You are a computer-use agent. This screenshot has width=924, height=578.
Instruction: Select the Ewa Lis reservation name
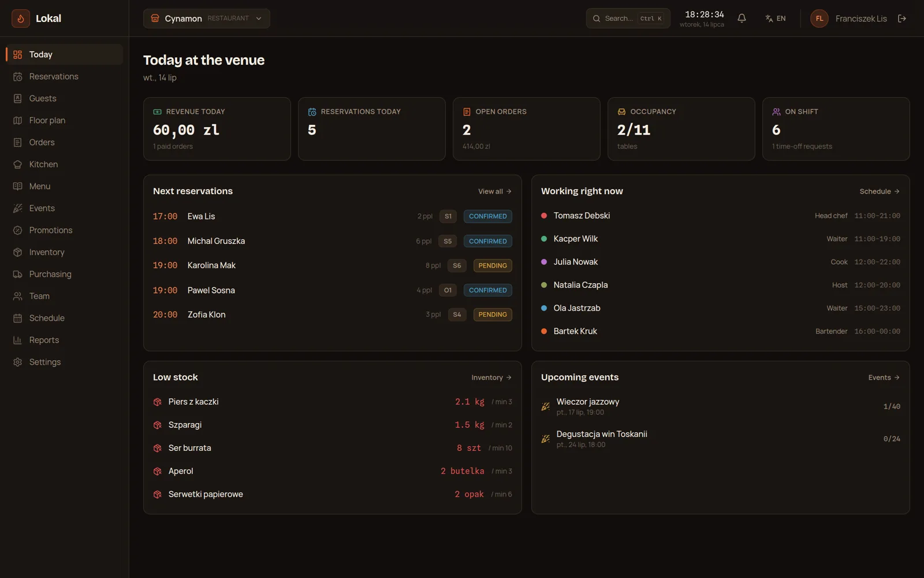pos(201,216)
